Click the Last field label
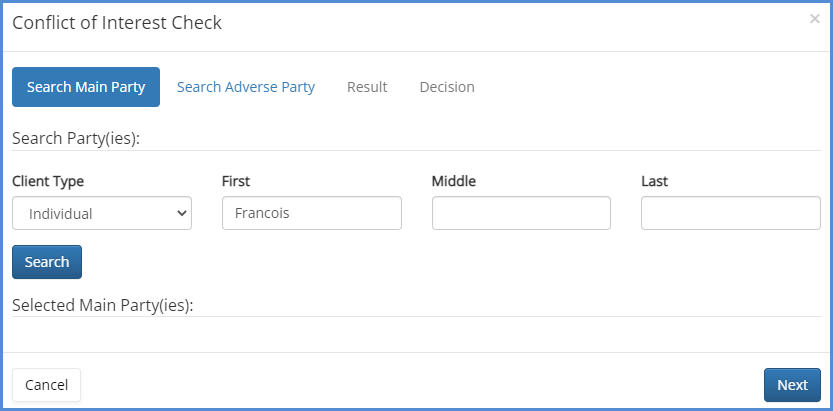 [x=654, y=181]
